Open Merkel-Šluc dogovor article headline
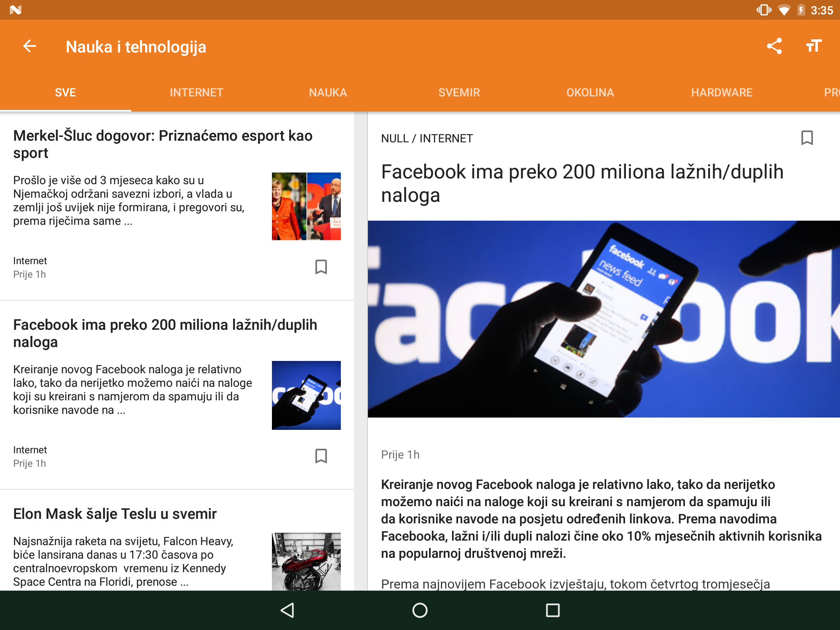The image size is (840, 630). 163,144
